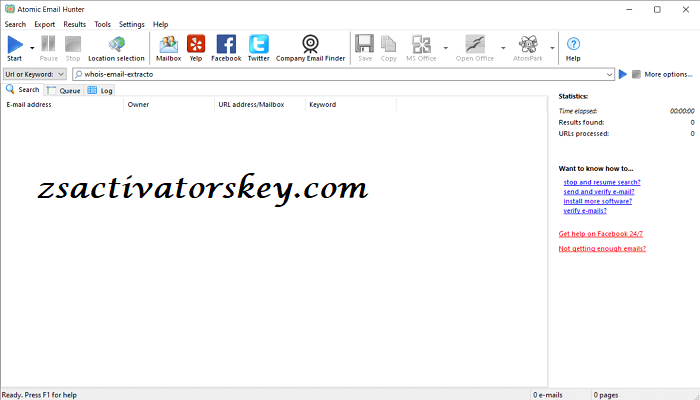The image size is (700, 400).
Task: Open Company Email Finder tool
Action: point(310,44)
